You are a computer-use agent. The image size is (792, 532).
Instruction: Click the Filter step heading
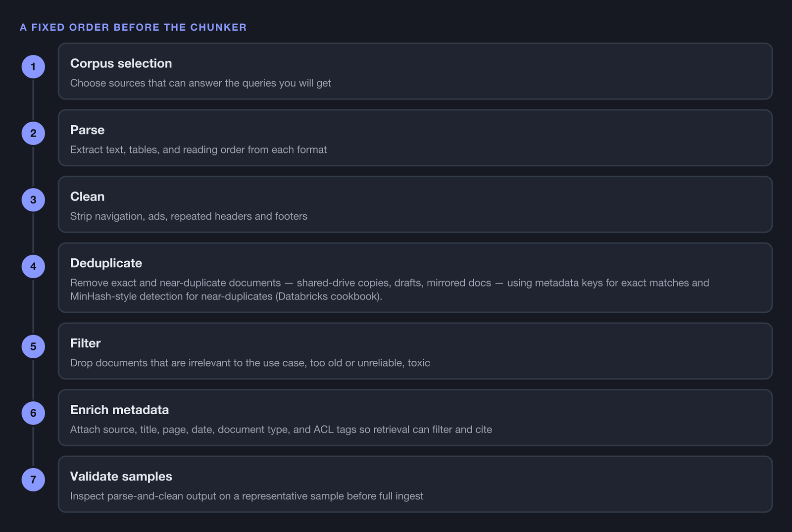[85, 343]
